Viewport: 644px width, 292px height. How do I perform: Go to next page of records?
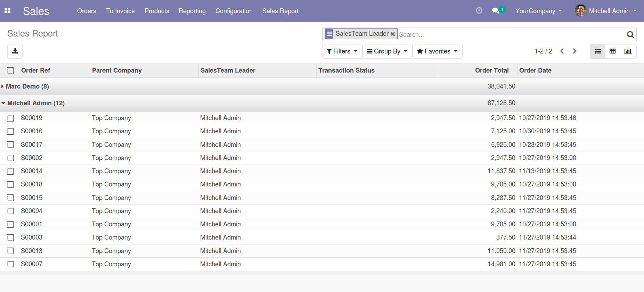click(x=575, y=51)
